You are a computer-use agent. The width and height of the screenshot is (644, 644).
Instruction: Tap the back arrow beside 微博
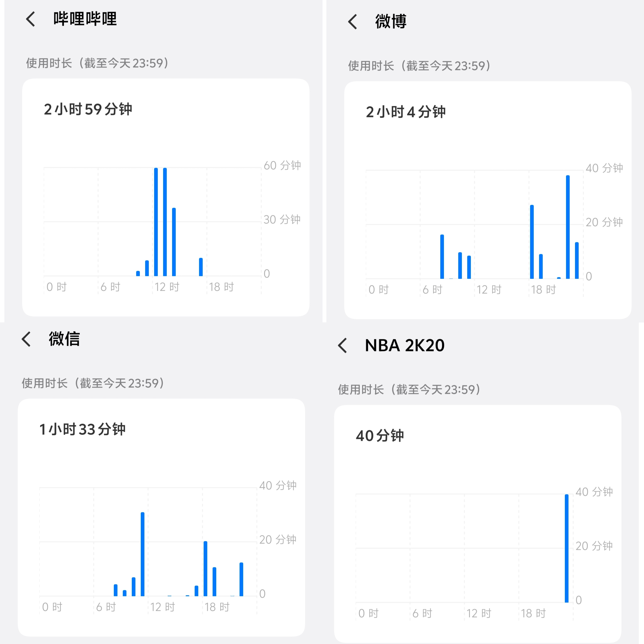353,22
